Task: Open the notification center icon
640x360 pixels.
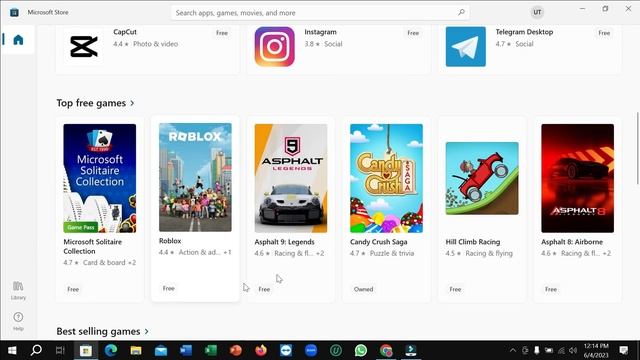Action: [x=623, y=351]
